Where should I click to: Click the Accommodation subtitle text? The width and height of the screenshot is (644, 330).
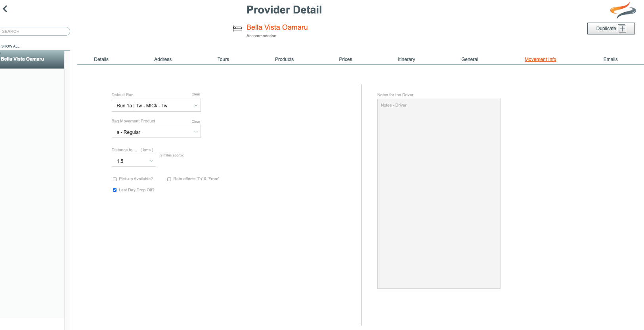pyautogui.click(x=261, y=36)
